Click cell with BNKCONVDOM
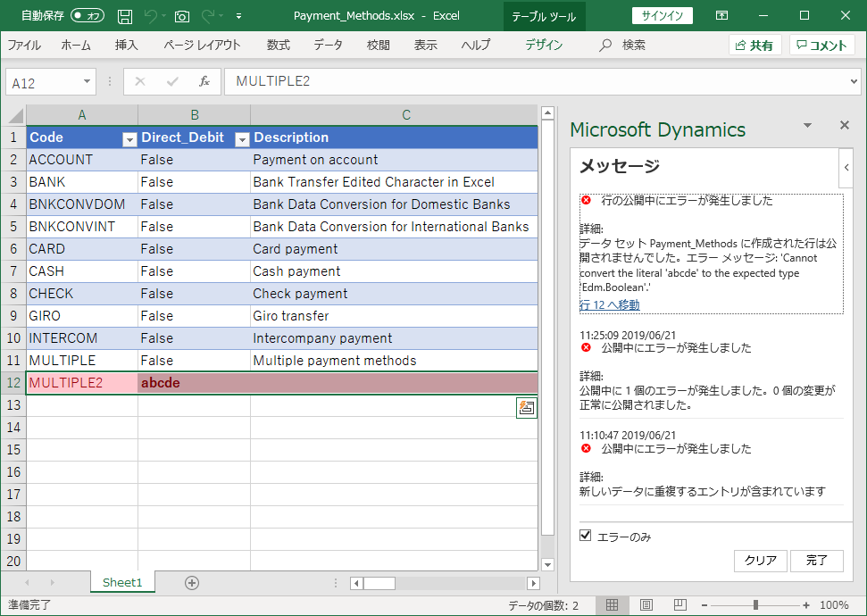The height and width of the screenshot is (616, 867). 82,204
